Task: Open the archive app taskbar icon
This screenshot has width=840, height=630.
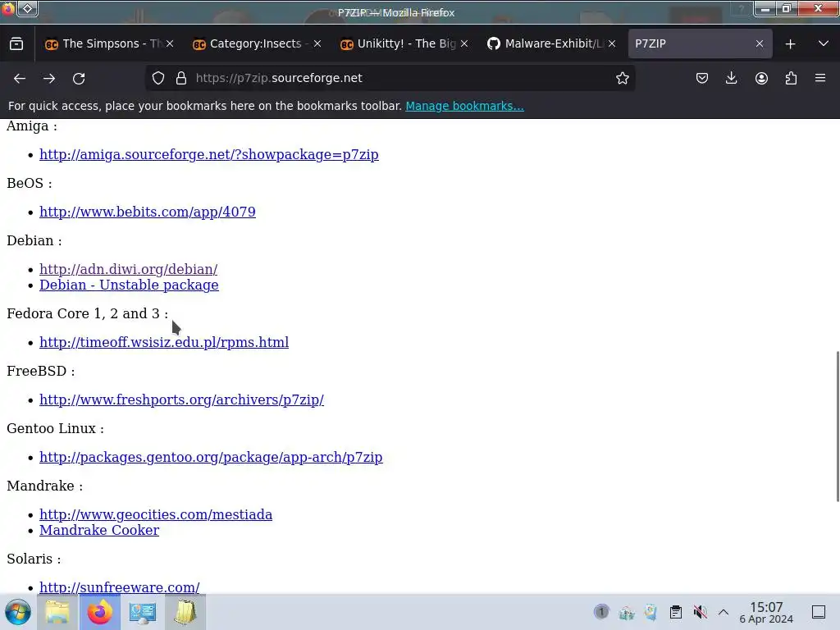Action: coord(185,612)
